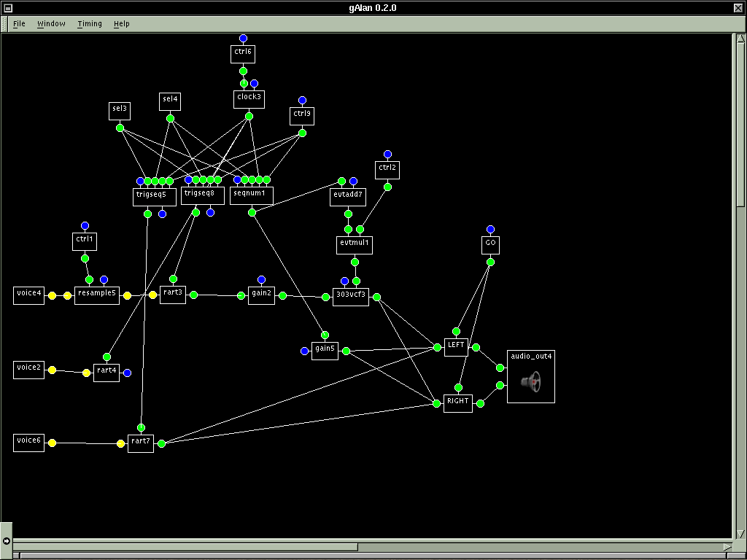Click the GO trigger button
Screen dimensions: 747x560
(x=490, y=244)
